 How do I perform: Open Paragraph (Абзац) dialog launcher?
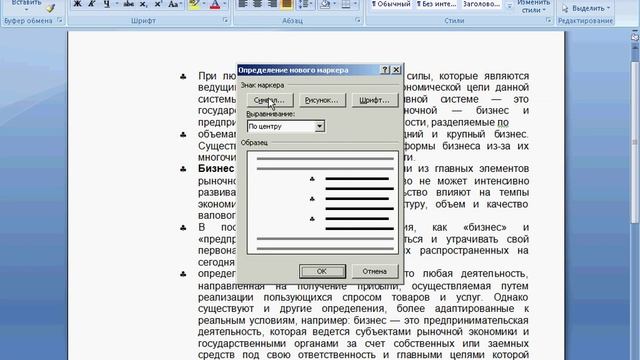(x=358, y=20)
